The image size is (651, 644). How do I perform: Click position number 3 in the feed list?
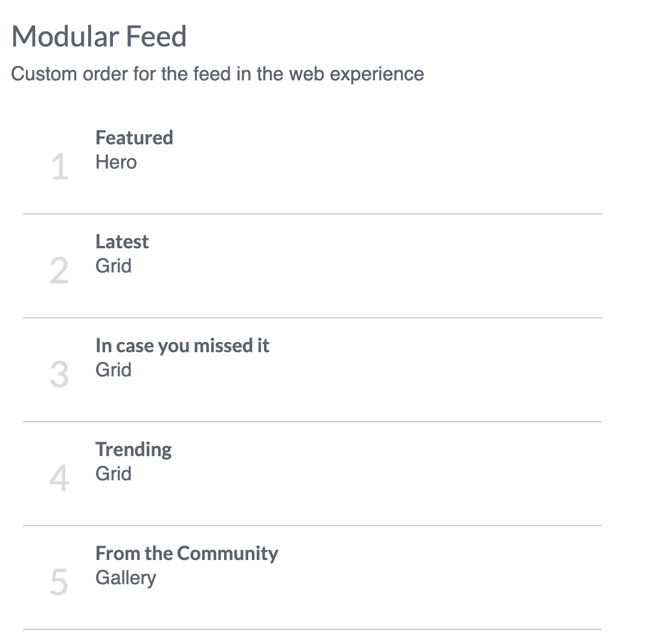(59, 375)
